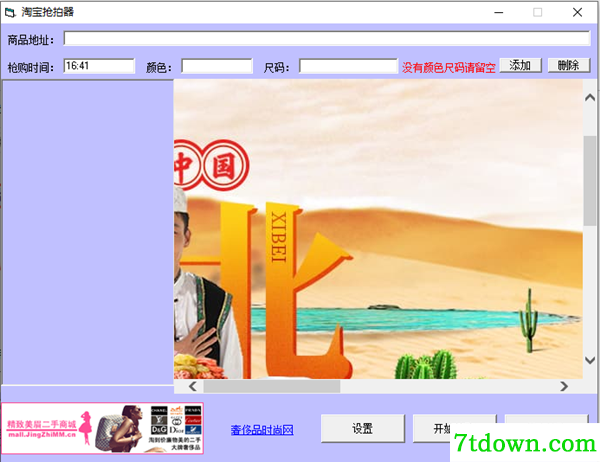Click the horizontal scrollbar right arrow
600x462 pixels.
pos(564,386)
